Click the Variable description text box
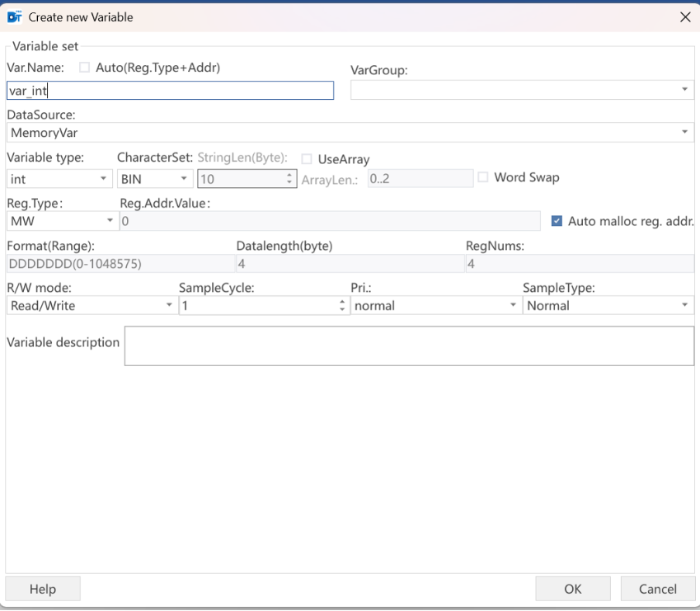Viewport: 700px width, 611px height. point(409,345)
